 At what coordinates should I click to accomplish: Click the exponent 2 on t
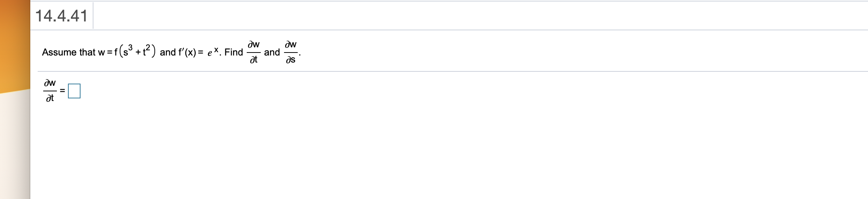click(148, 47)
